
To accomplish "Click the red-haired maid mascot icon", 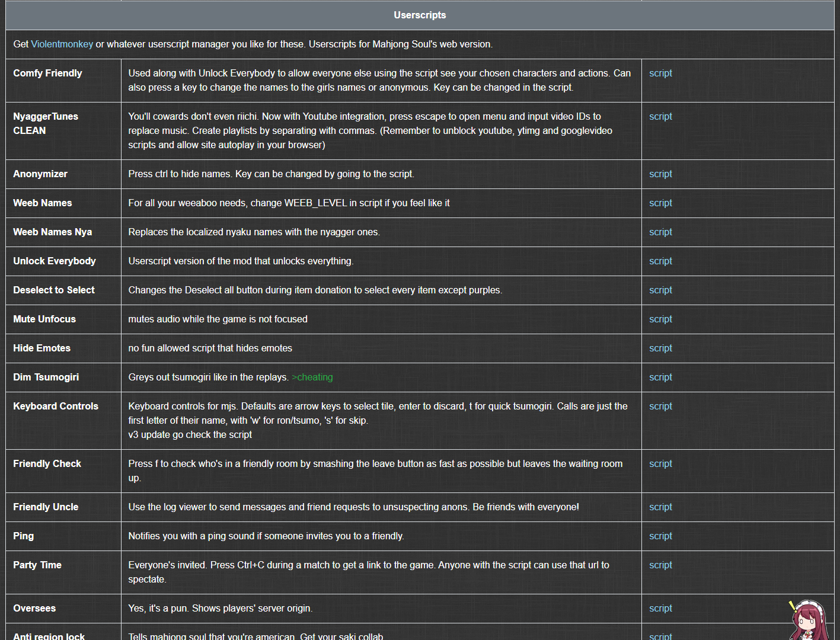I will coord(809,620).
